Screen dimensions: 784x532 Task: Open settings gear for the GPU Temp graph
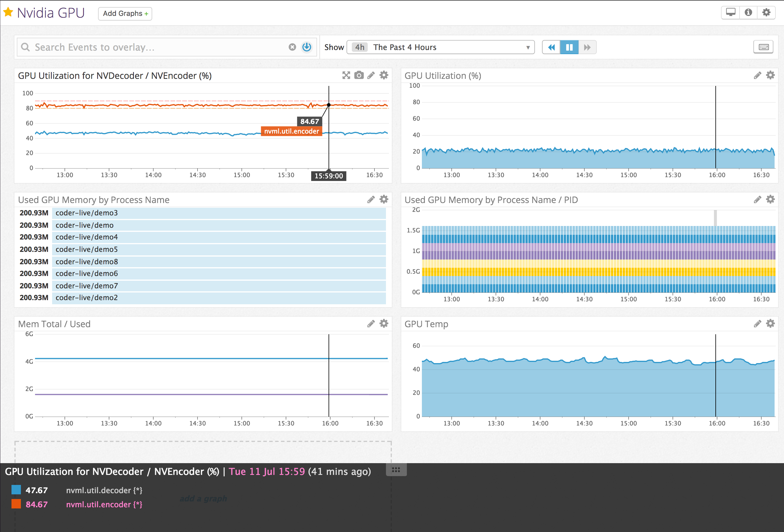coord(770,324)
